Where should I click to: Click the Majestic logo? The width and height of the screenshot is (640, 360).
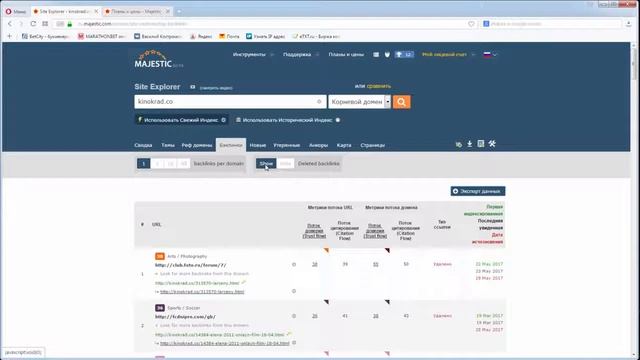(x=158, y=59)
